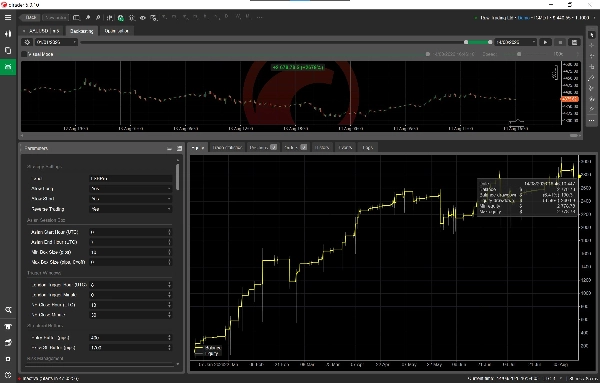Open the History results tab
Screen dimensions: 600x383
(322, 147)
